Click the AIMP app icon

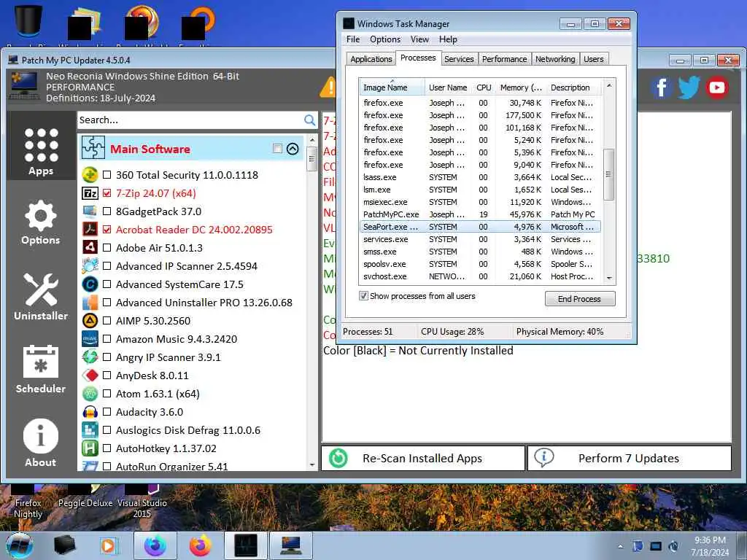(x=90, y=321)
